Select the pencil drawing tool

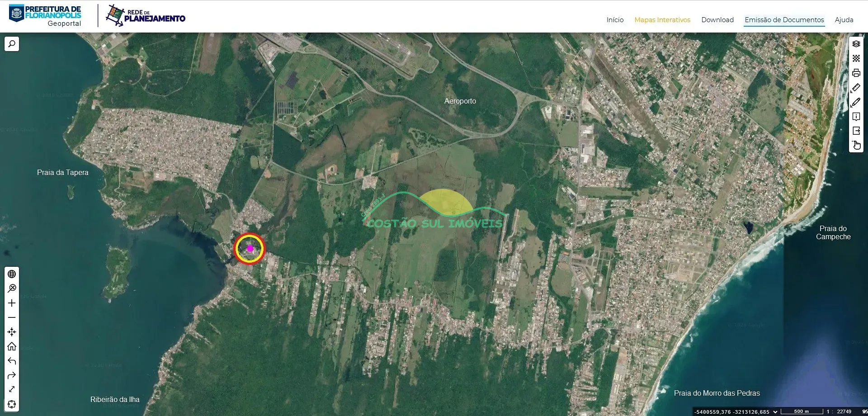tap(856, 102)
